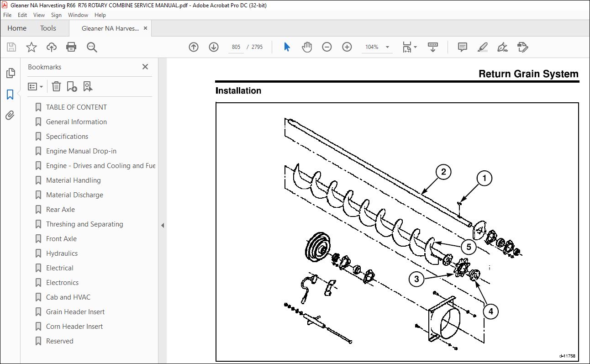
Task: Zoom in with plus button
Action: (347, 47)
